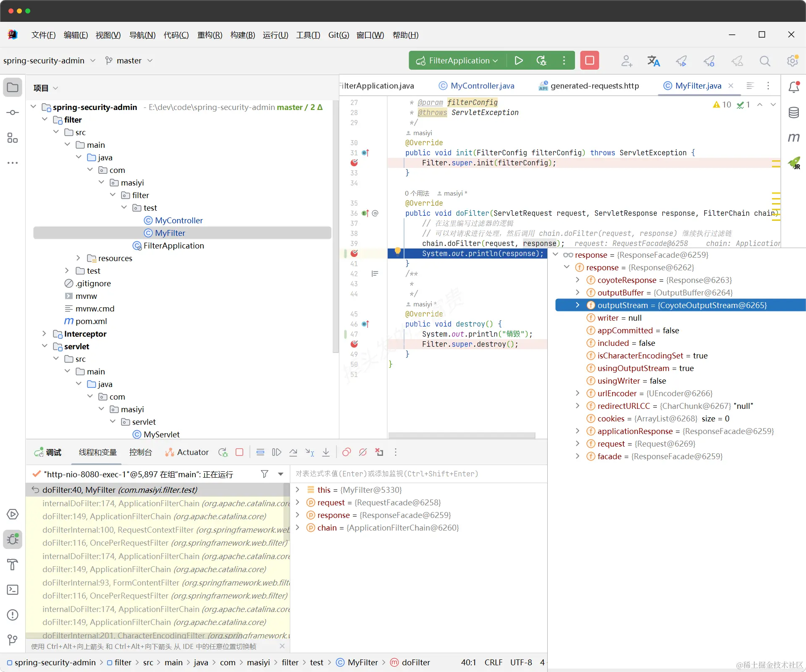Viewport: 806px width, 672px height.
Task: Open the JRebel panel icon
Action: point(794,163)
